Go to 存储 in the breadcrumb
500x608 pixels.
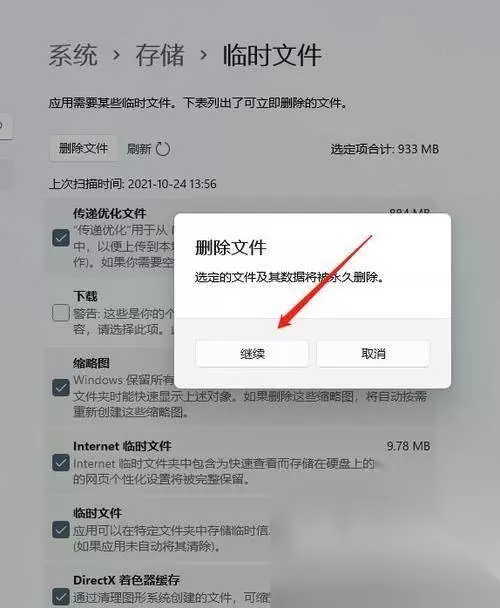[x=159, y=55]
